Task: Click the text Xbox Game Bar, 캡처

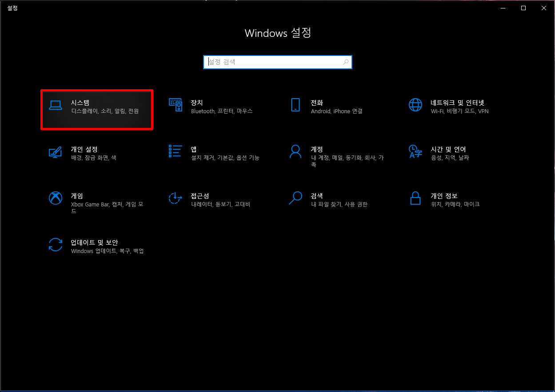Action: [96, 205]
